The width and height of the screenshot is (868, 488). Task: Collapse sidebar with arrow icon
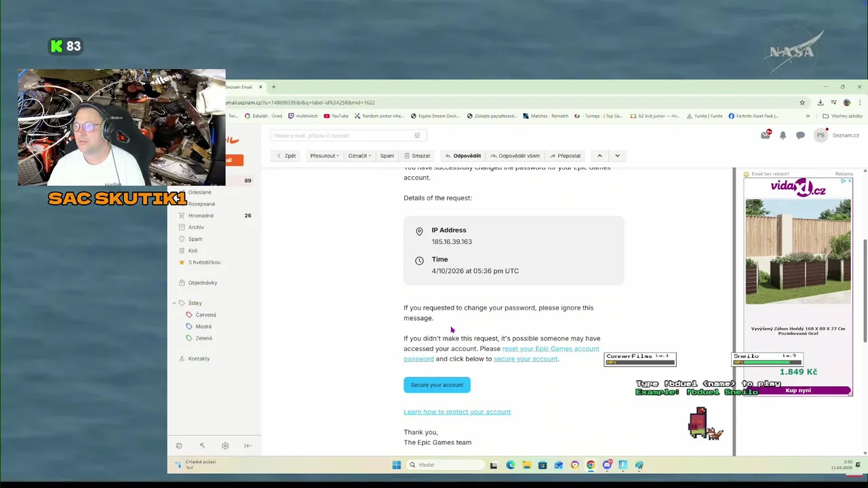(248, 446)
